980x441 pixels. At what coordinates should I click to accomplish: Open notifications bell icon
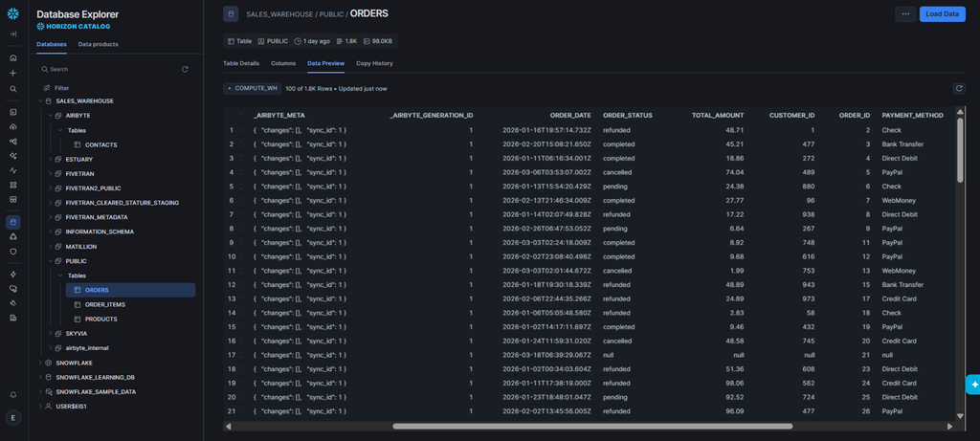13,395
